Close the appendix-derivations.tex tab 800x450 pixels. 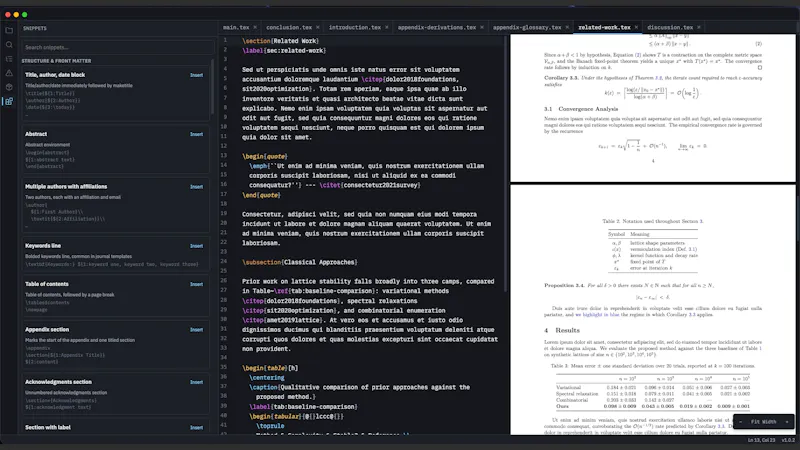tap(482, 28)
